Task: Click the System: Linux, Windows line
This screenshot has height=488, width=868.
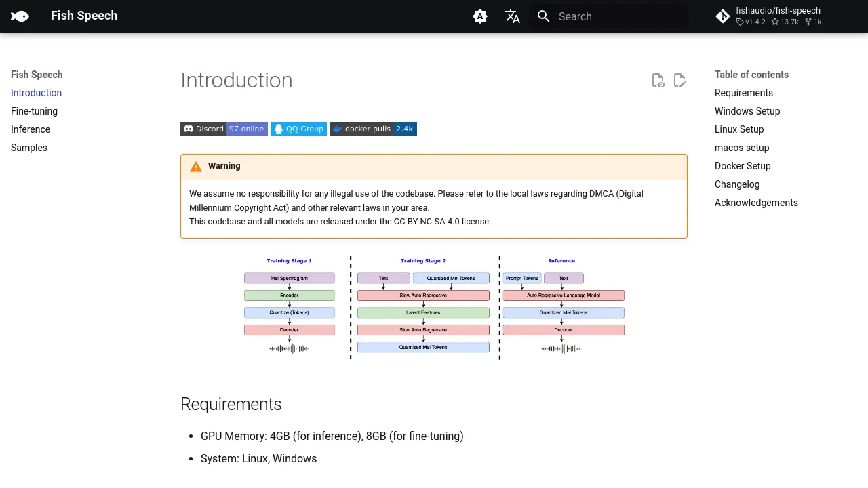Action: point(259,458)
